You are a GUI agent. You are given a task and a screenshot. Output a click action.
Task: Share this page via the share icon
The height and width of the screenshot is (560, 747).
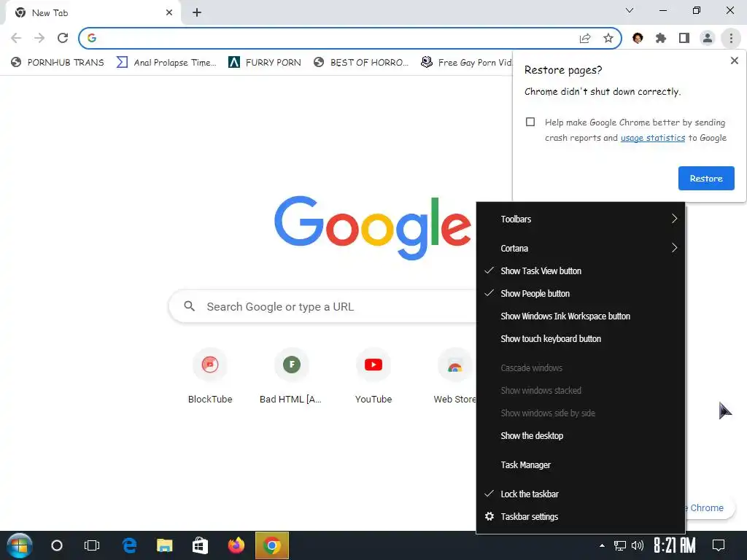(584, 38)
